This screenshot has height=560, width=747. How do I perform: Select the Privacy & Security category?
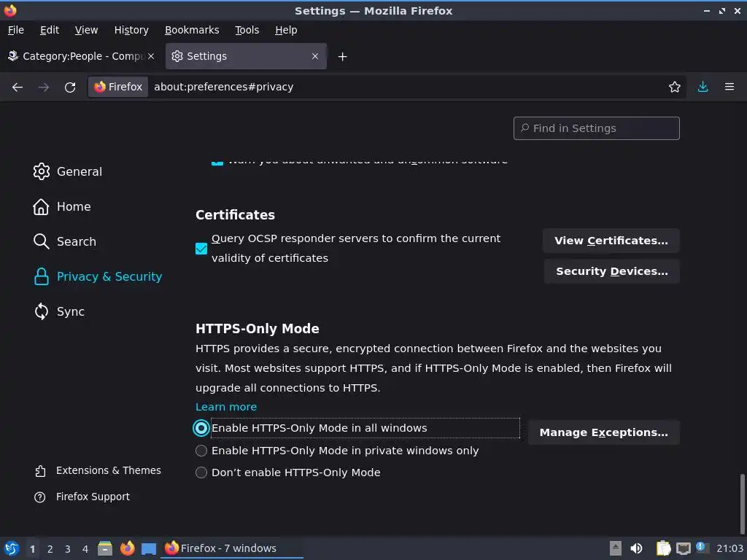[x=98, y=276]
